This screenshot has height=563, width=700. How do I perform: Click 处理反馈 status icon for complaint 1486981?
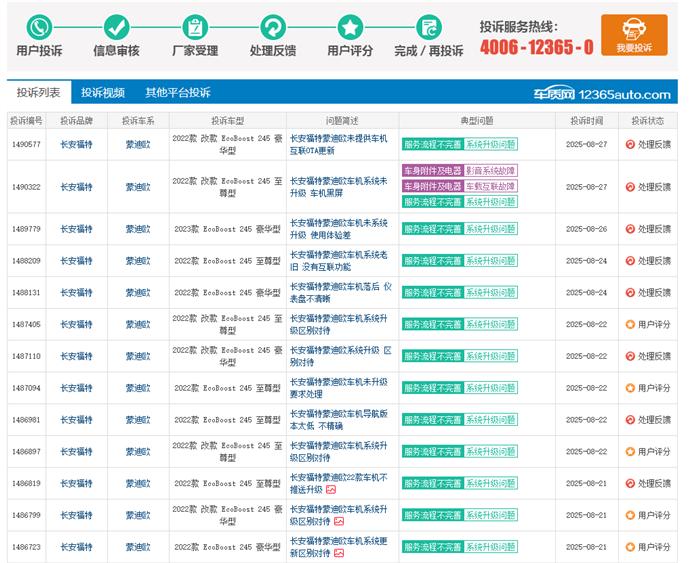pyautogui.click(x=630, y=420)
